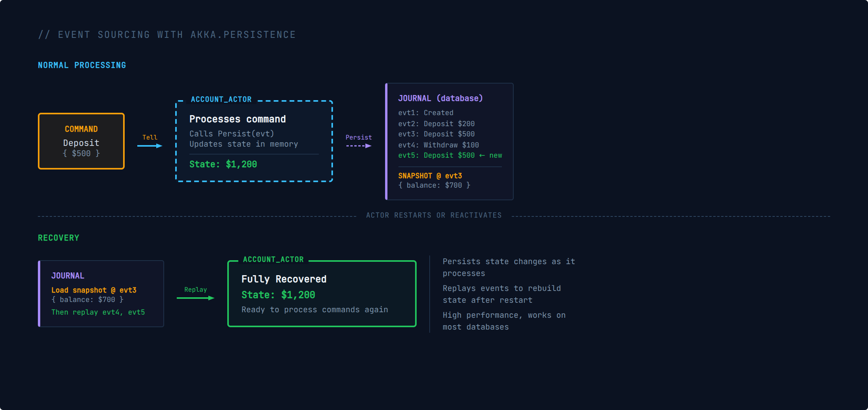868x410 pixels.
Task: Click "Ready to process commands again" text
Action: click(x=314, y=309)
